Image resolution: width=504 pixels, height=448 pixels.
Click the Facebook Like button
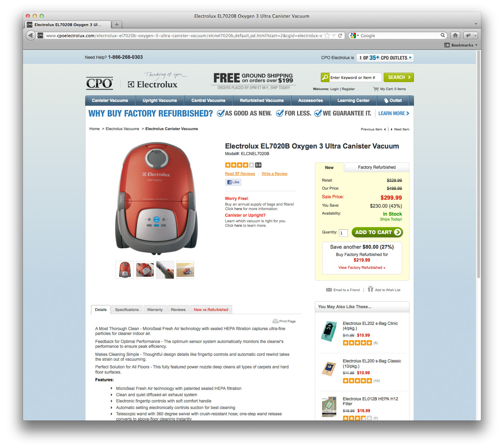pos(233,182)
